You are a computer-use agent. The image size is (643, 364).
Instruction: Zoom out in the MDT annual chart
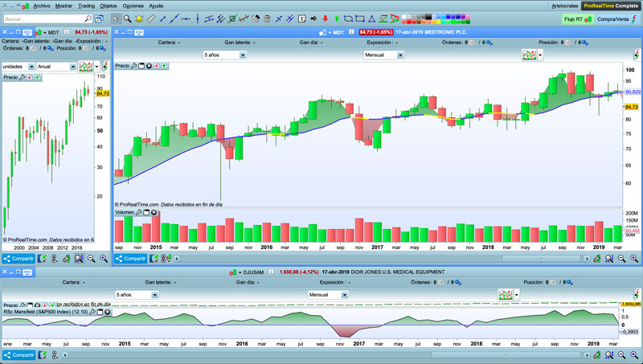[91, 259]
